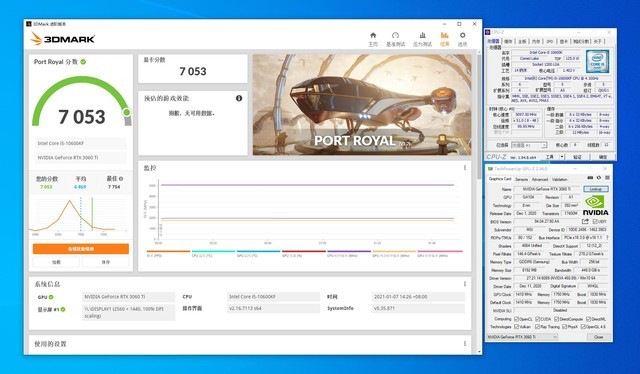
Task: Click the CPU-Z title bar icon
Action: [x=488, y=32]
